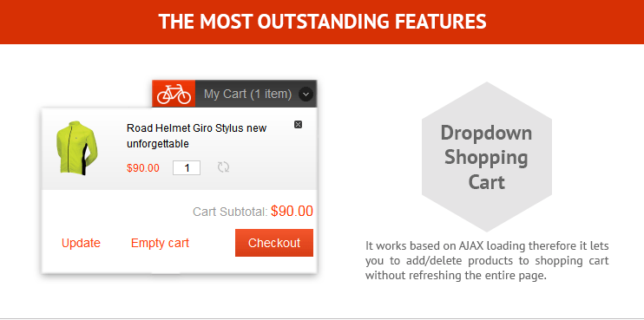The image size is (644, 320).
Task: Click the word "unforgettable" in product name
Action: (x=158, y=144)
